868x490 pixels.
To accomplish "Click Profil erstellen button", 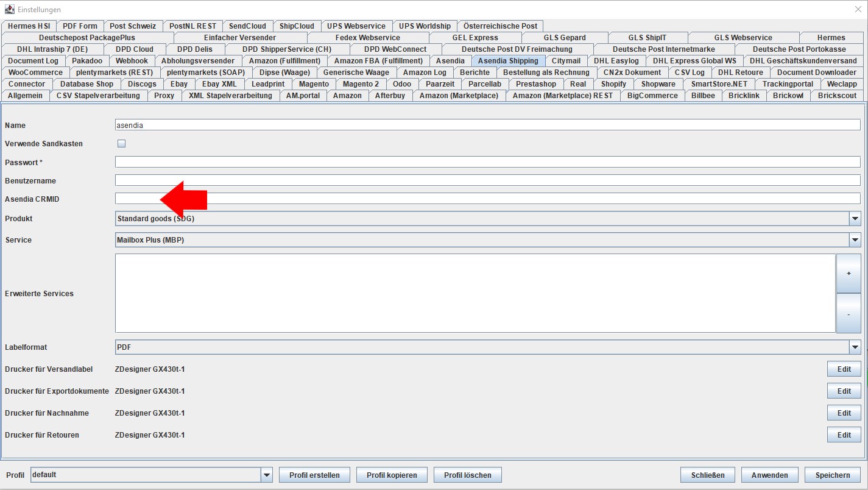I will point(314,475).
